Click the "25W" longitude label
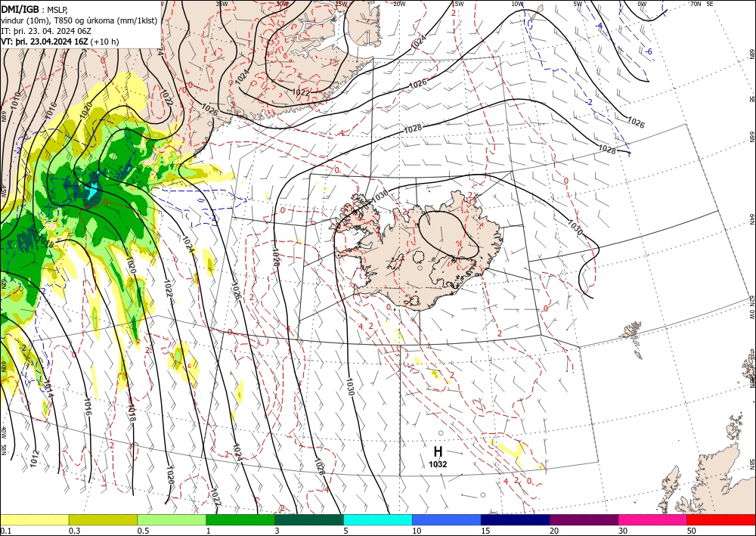Viewport: 756px width, 536px height. [341, 4]
